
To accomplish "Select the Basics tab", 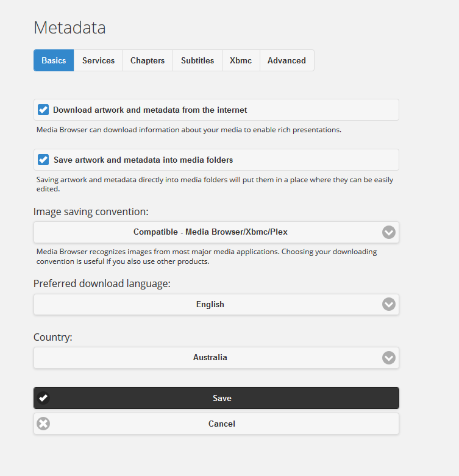I will (x=54, y=60).
